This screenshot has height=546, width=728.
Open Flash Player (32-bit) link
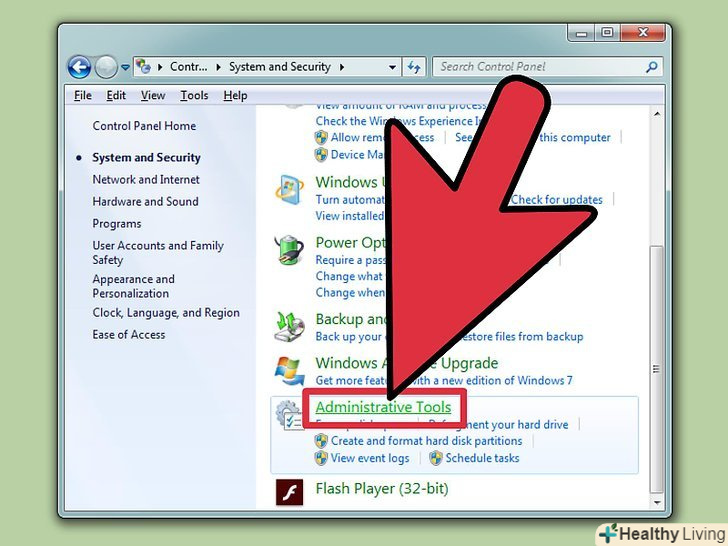382,489
